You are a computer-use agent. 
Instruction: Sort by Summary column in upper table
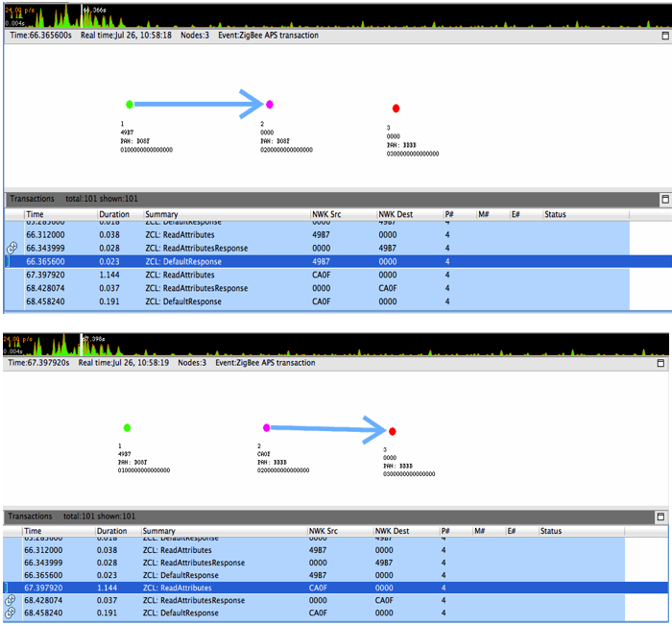(227, 214)
